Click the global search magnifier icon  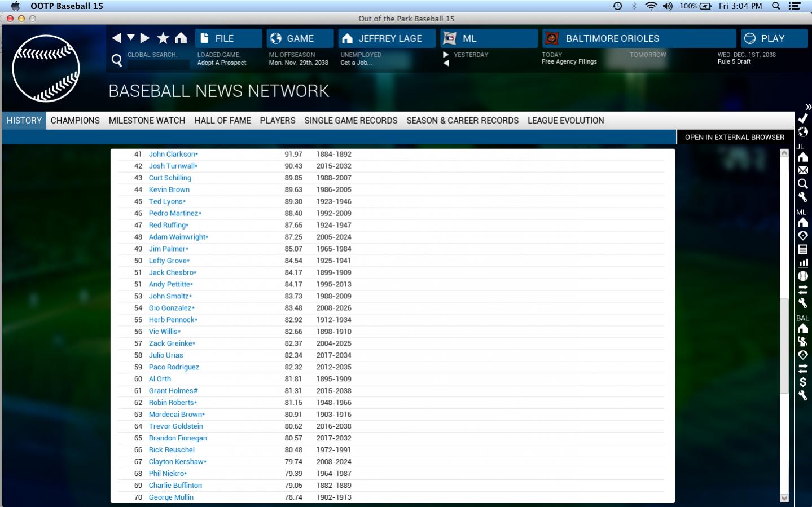click(x=117, y=60)
